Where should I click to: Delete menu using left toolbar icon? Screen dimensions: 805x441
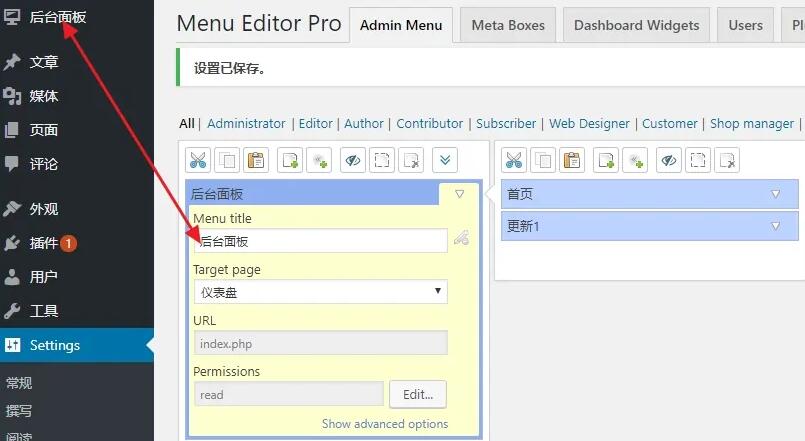(411, 160)
